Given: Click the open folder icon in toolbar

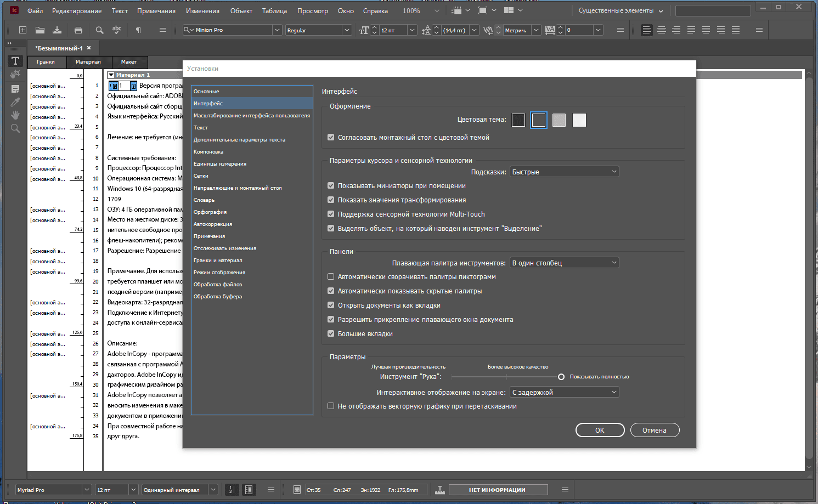Looking at the screenshot, I should point(40,30).
